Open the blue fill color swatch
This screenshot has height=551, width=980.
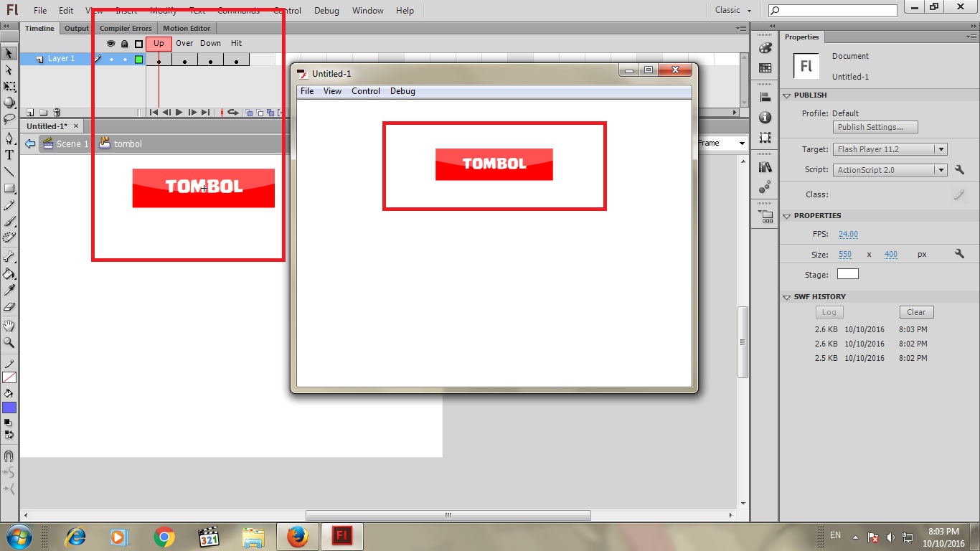pos(9,408)
